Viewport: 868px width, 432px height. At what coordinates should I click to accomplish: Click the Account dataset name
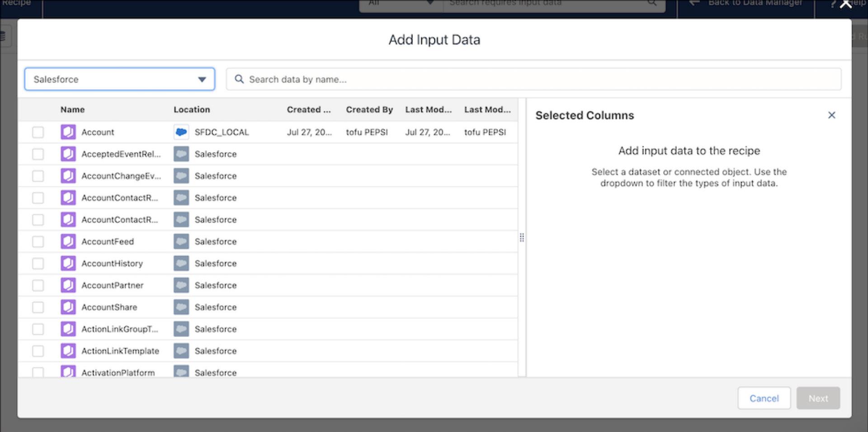point(98,132)
